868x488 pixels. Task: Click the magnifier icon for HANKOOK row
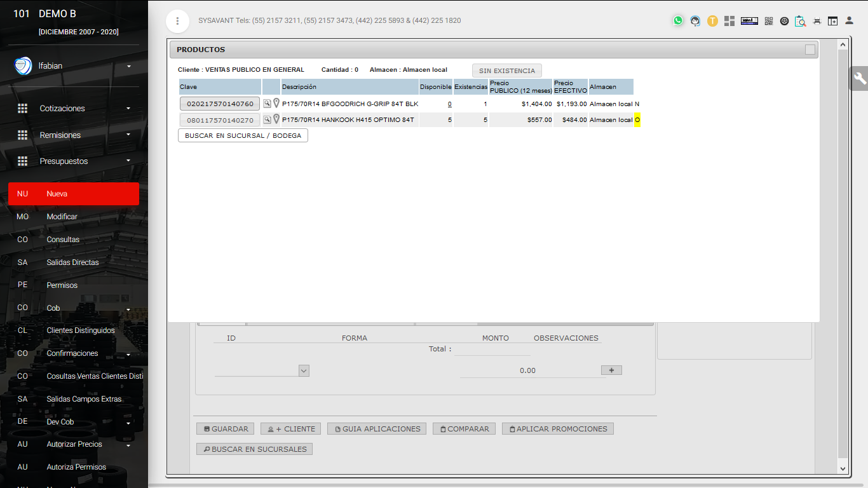268,119
